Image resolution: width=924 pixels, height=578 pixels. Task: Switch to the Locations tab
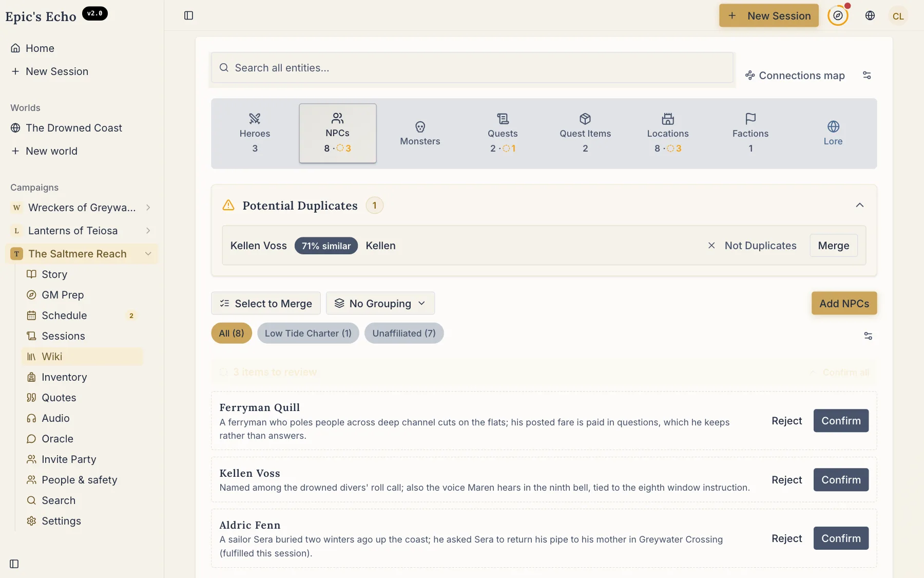coord(668,134)
